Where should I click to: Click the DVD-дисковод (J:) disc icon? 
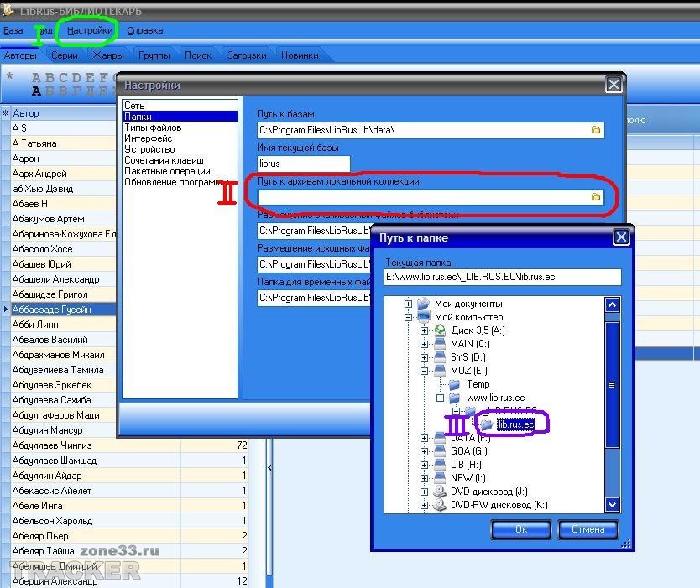[x=440, y=492]
